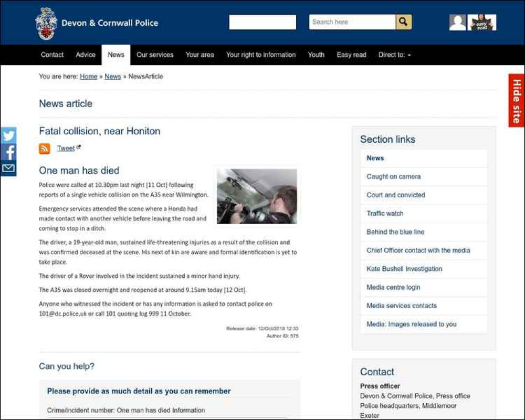The height and width of the screenshot is (420, 525).
Task: Click the Contact panel heading
Action: click(x=377, y=372)
